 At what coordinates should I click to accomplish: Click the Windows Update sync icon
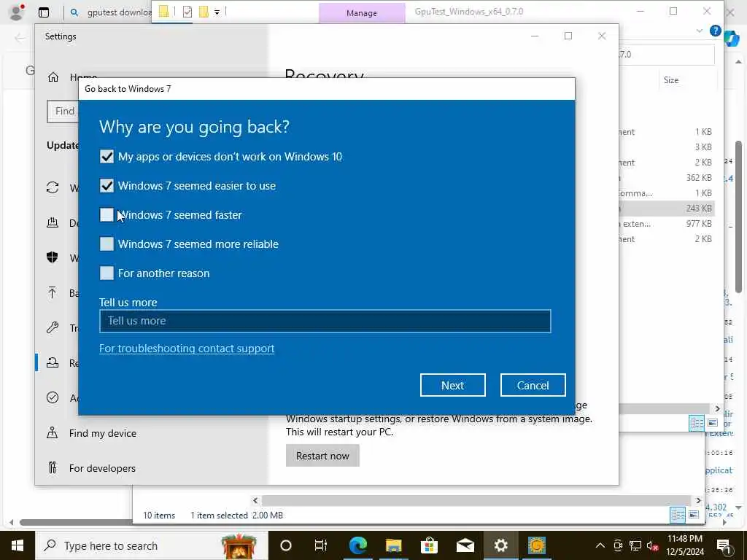53,187
